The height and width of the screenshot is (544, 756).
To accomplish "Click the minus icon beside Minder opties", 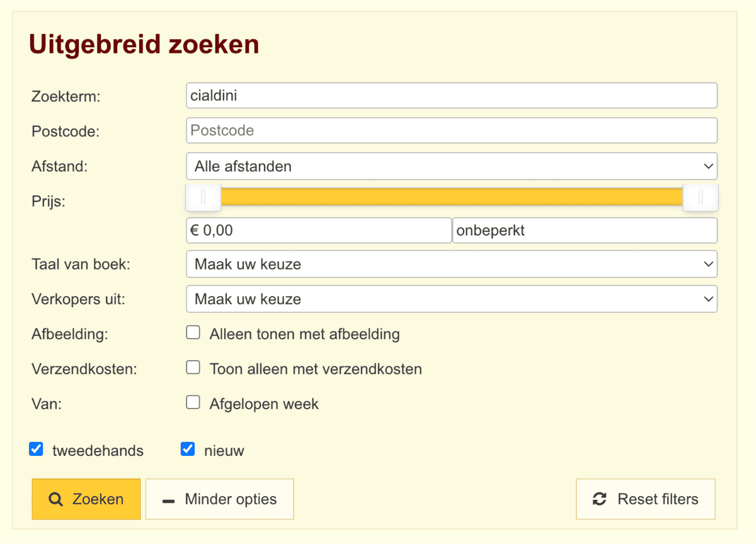I will [168, 501].
